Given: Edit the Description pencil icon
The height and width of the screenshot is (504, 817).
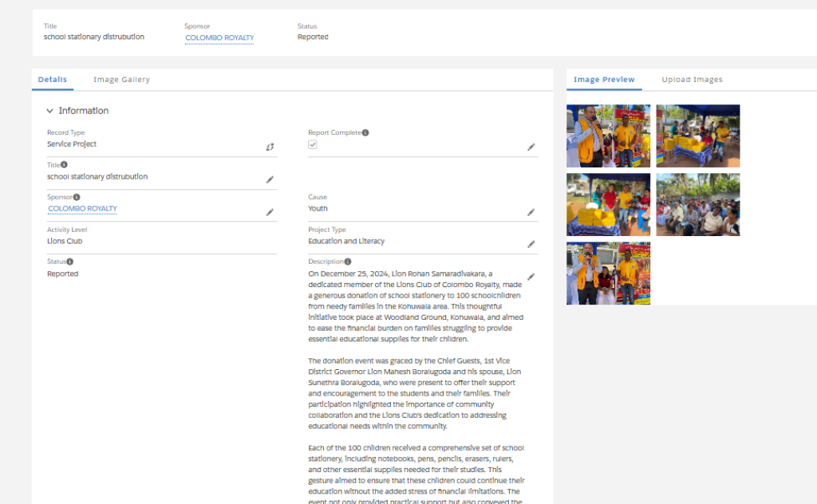Looking at the screenshot, I should click(x=531, y=277).
